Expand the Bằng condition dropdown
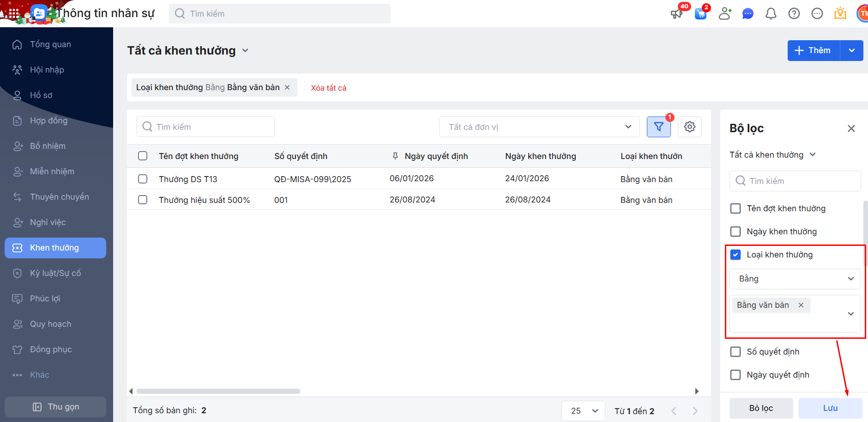 click(x=795, y=279)
